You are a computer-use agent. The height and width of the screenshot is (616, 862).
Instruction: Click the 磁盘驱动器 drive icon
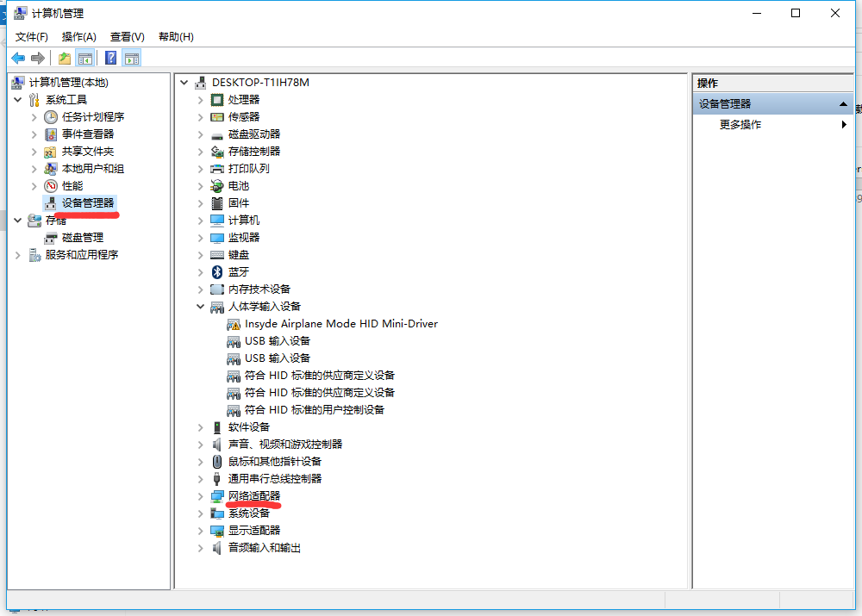point(217,134)
